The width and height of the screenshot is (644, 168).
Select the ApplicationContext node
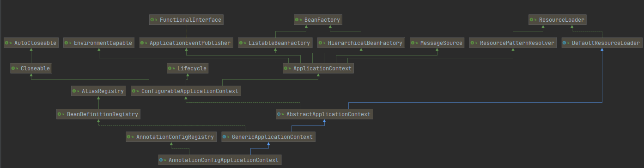click(319, 68)
